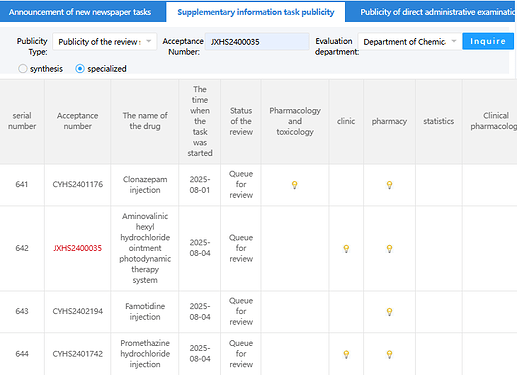
Task: Select the specialized radio button
Action: [x=80, y=69]
